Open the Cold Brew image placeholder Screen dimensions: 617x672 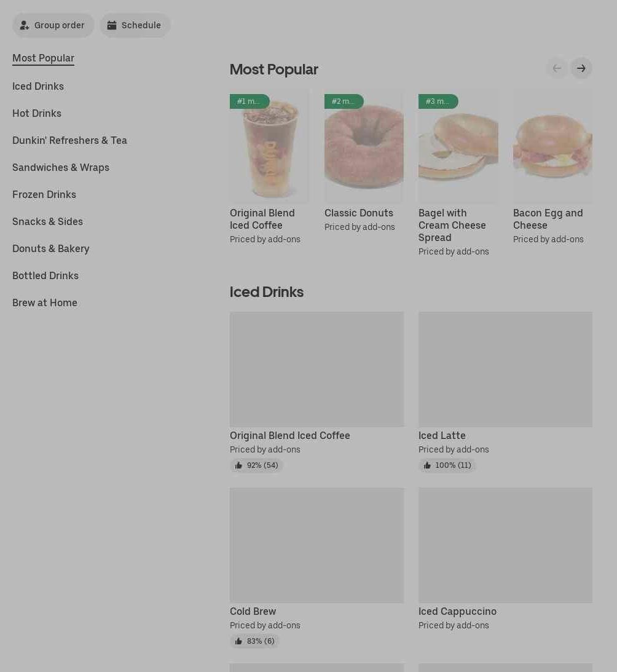pos(316,545)
